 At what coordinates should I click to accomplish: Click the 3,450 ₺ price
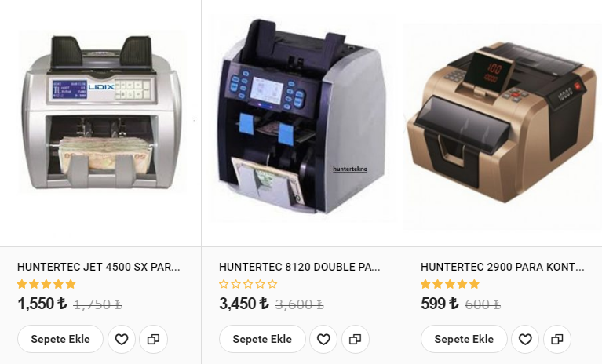244,304
